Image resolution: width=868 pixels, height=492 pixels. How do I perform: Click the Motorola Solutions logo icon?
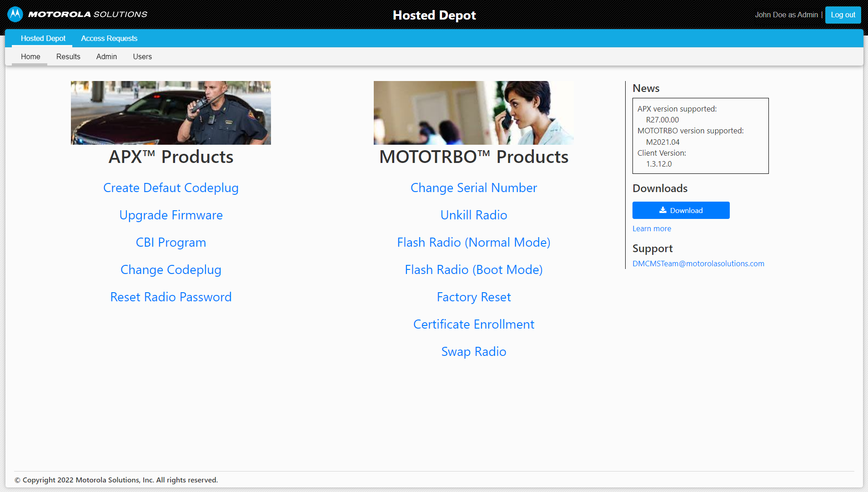[15, 14]
